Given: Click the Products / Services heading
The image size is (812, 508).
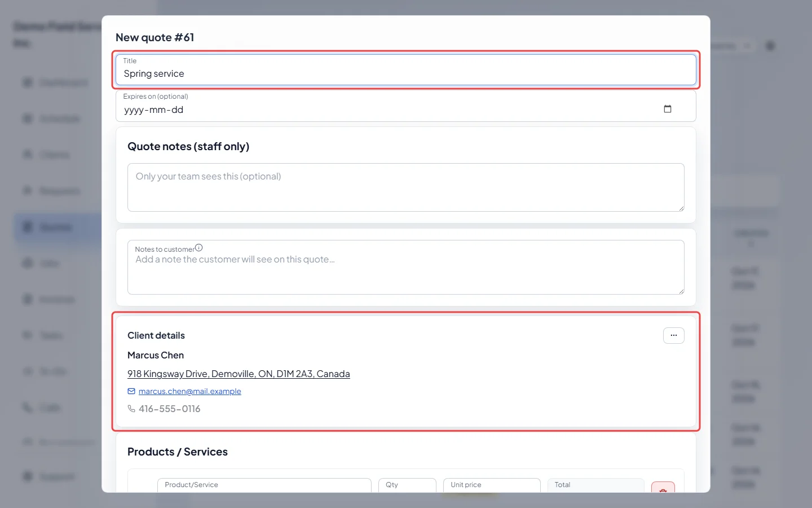Looking at the screenshot, I should [x=178, y=452].
